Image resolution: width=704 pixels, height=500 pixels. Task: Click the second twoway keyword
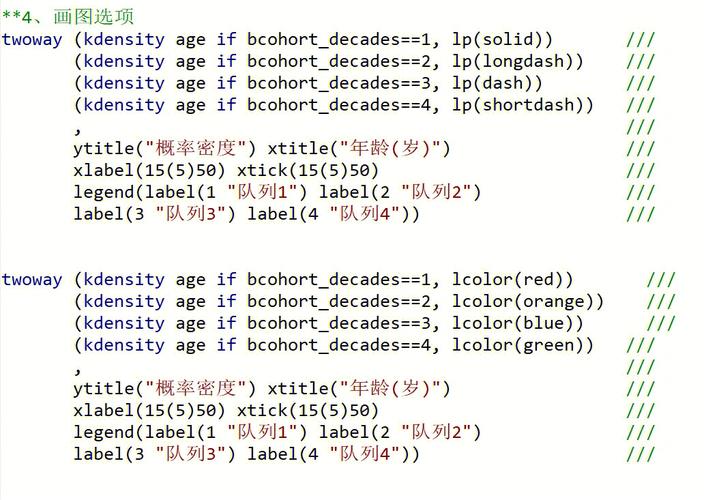tap(31, 280)
